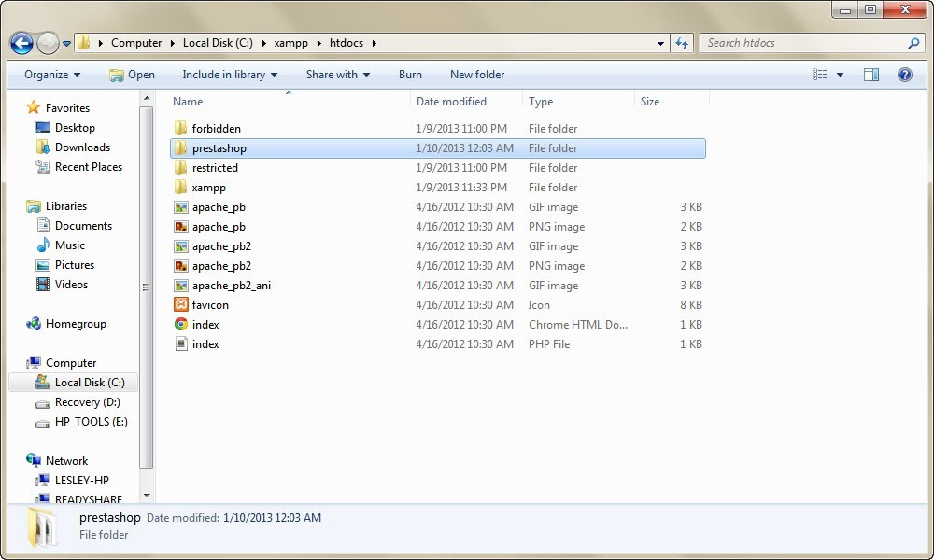The width and height of the screenshot is (934, 560).
Task: Expand the arrow after Computer breadcrumb
Action: click(172, 43)
